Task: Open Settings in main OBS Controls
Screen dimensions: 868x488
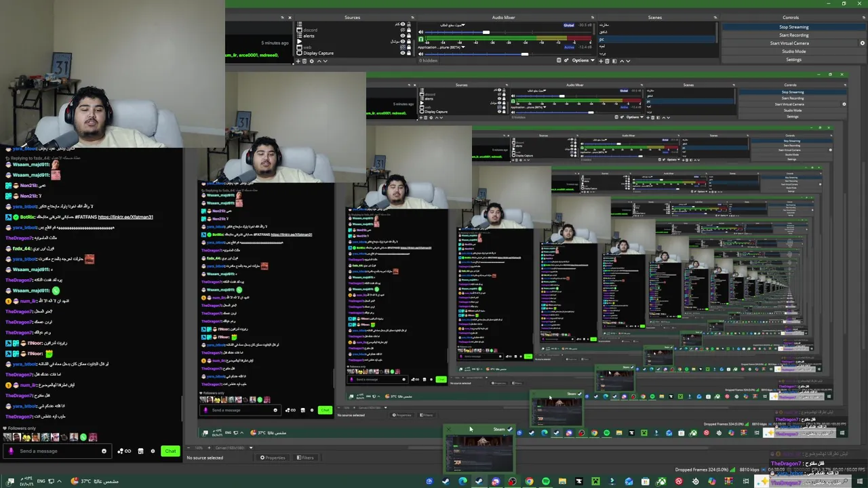Action: (x=794, y=60)
